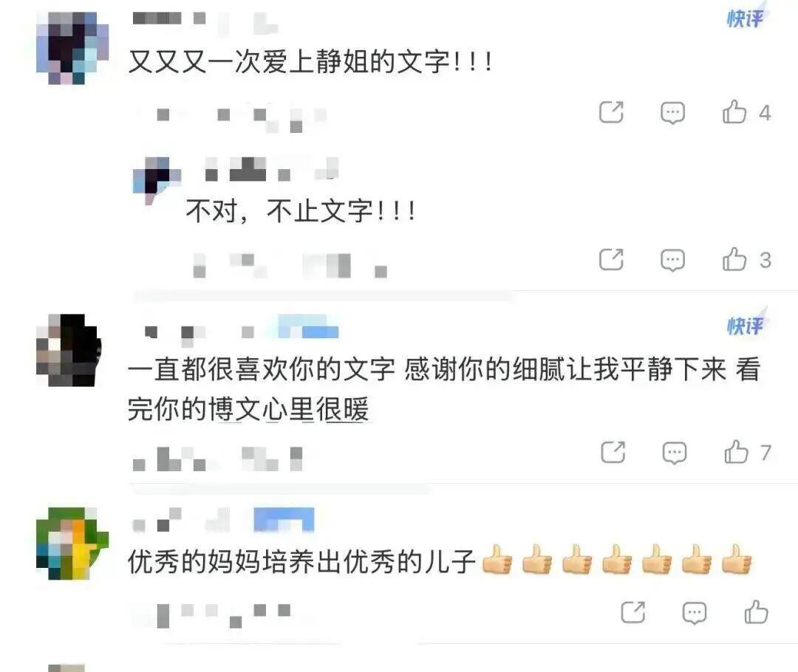Reply to the 又又又一次爱上静姐 comment
Viewport: 798px width, 672px height.
tap(672, 112)
